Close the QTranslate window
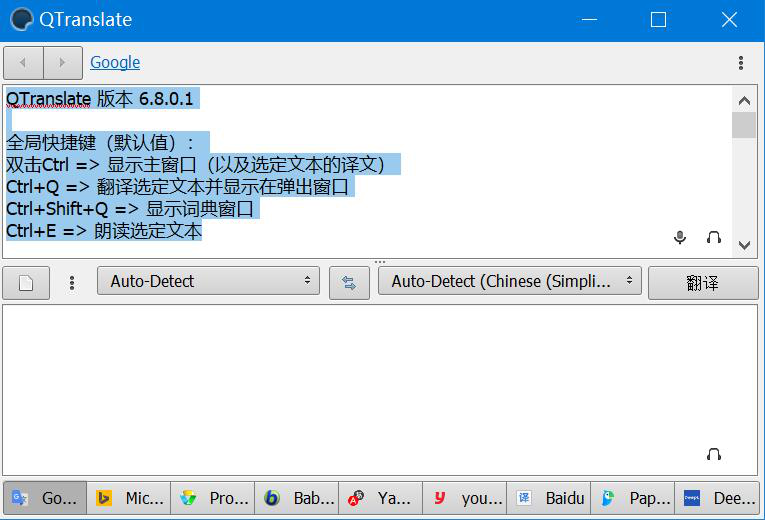 coord(729,20)
